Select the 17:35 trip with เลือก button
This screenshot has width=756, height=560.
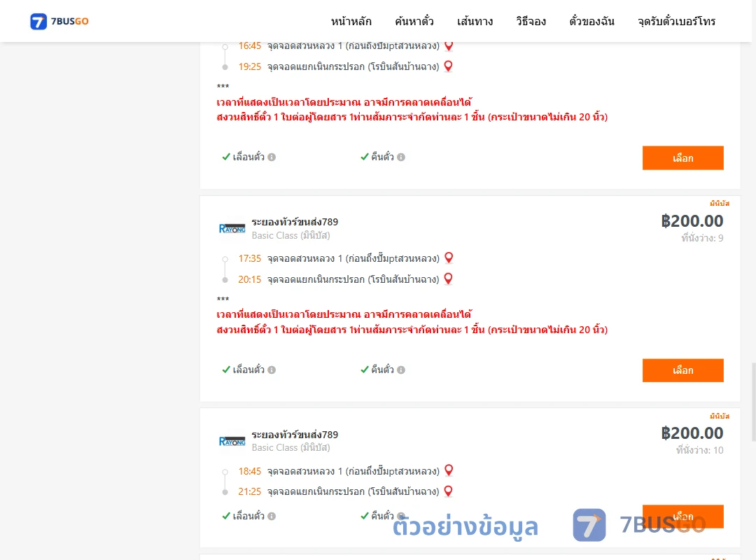click(682, 370)
